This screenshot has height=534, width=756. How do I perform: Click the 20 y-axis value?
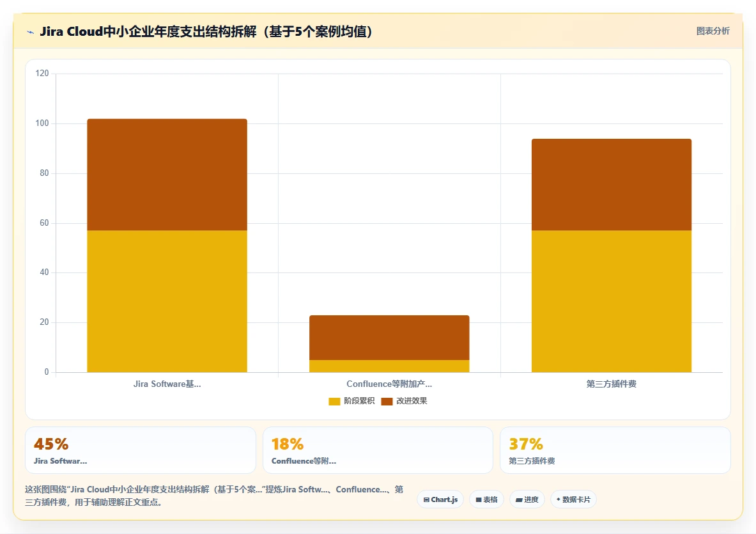point(44,322)
